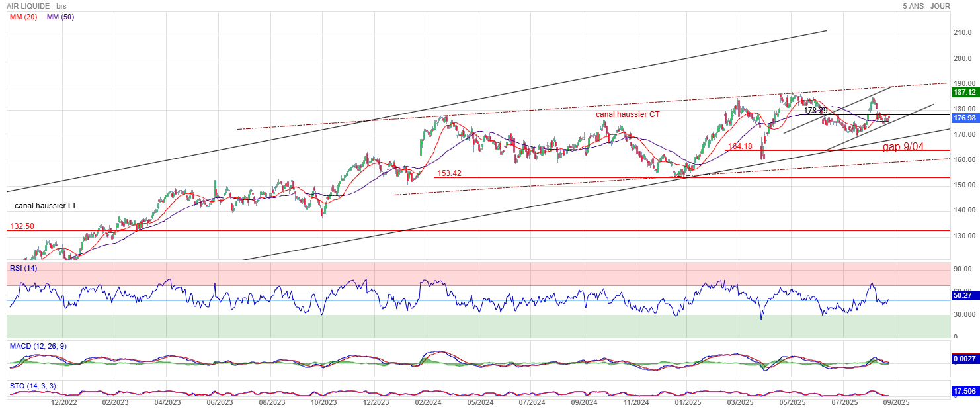Click the green 187.12 price tag
The image size is (980, 409).
click(x=963, y=92)
